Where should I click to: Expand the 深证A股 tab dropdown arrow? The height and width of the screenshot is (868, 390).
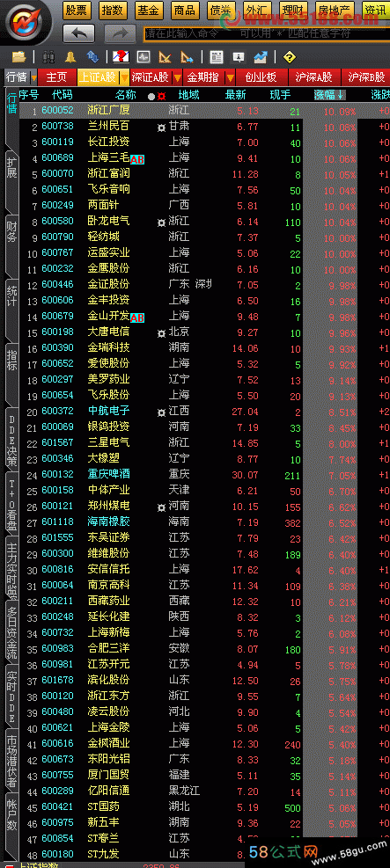178,77
